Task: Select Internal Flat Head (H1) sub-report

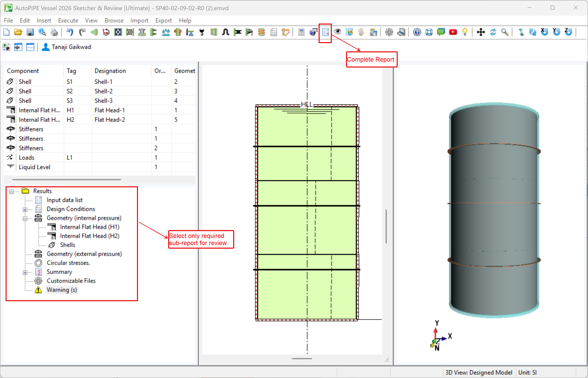Action: (90, 227)
